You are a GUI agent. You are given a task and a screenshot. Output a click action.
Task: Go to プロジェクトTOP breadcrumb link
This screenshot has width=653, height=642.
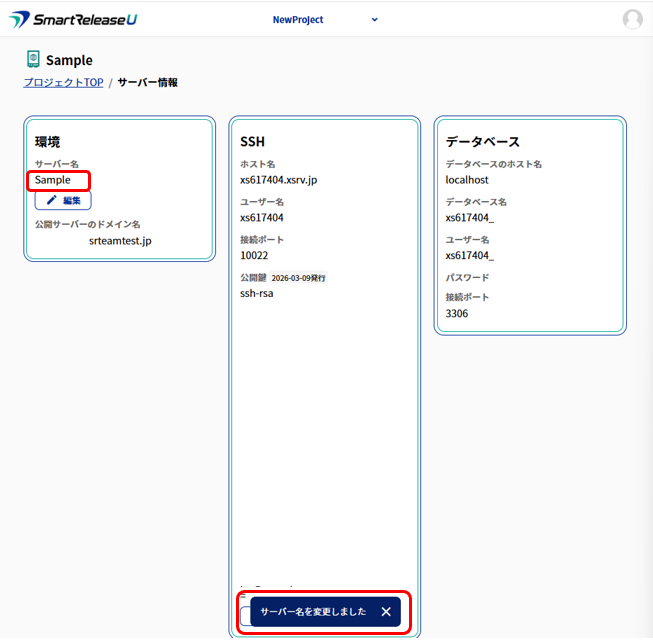click(x=63, y=82)
